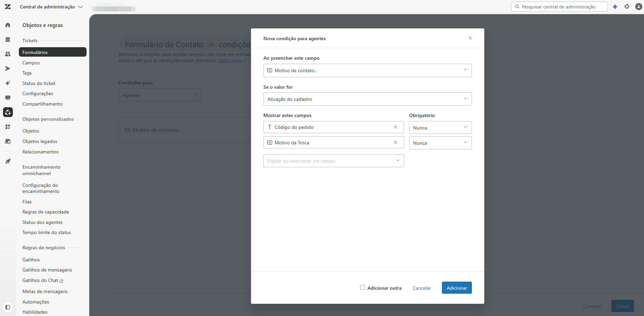The image size is (644, 316).
Task: Select Formulários in the sidebar
Action: (x=53, y=52)
